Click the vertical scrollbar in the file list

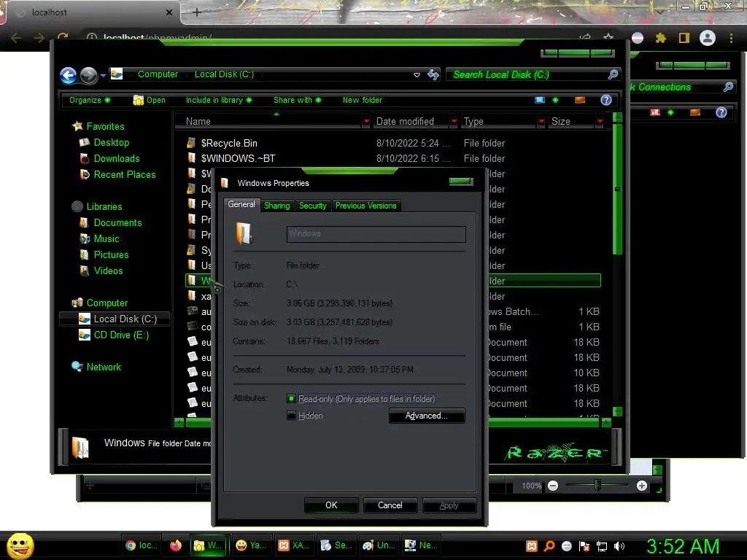tap(617, 189)
